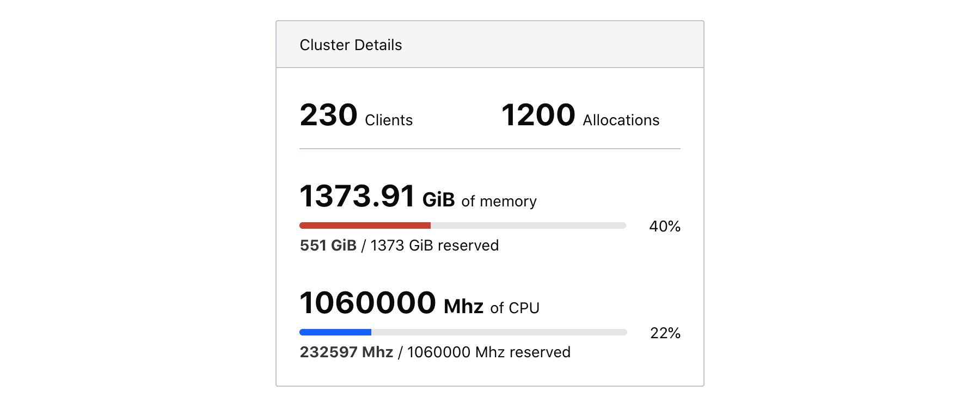Click the GiB unit beside memory total
Viewport: 980px width, 415px height.
tap(438, 200)
